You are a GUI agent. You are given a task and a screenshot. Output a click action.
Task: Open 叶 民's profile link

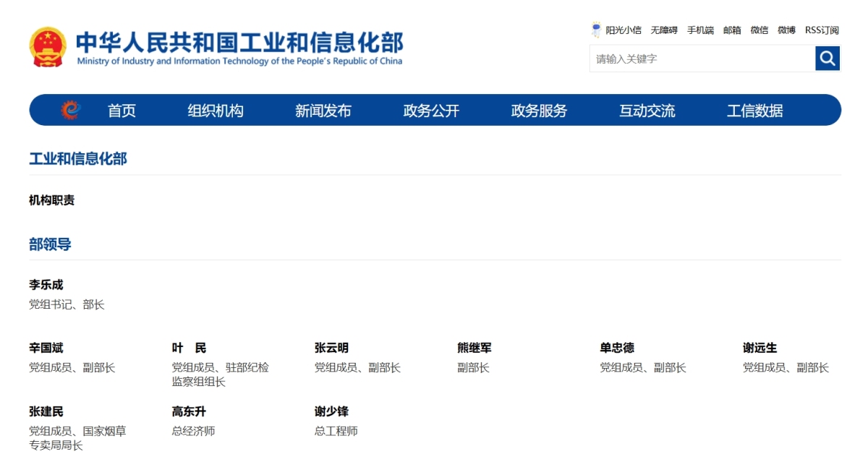point(189,348)
